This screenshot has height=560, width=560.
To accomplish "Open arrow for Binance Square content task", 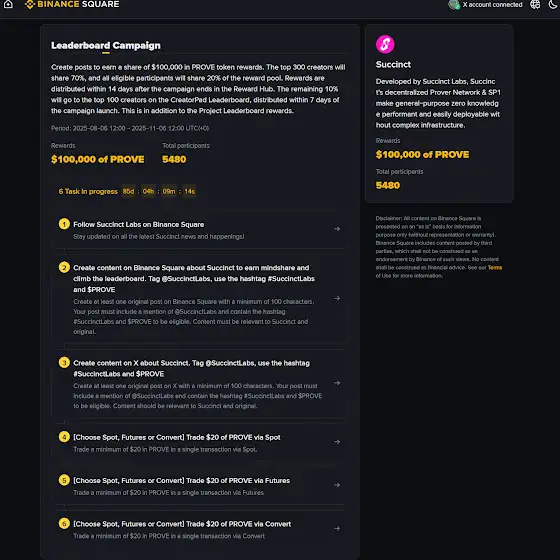I will tap(337, 298).
